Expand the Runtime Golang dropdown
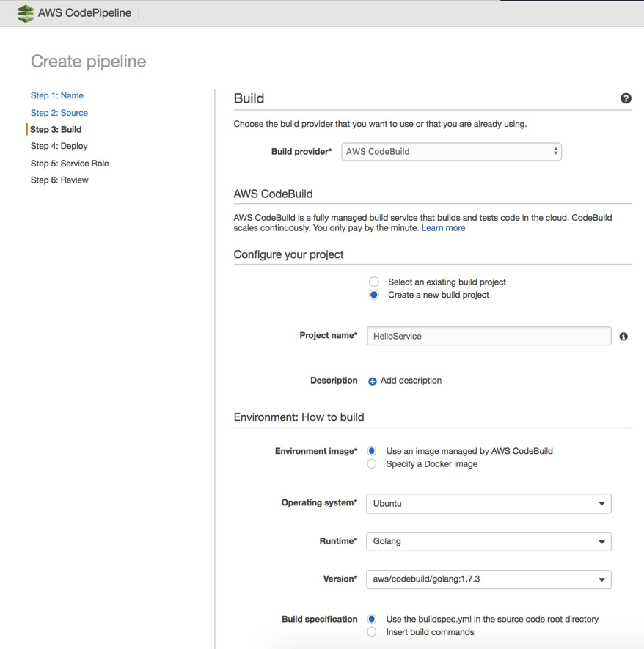The height and width of the screenshot is (649, 644). click(x=489, y=541)
